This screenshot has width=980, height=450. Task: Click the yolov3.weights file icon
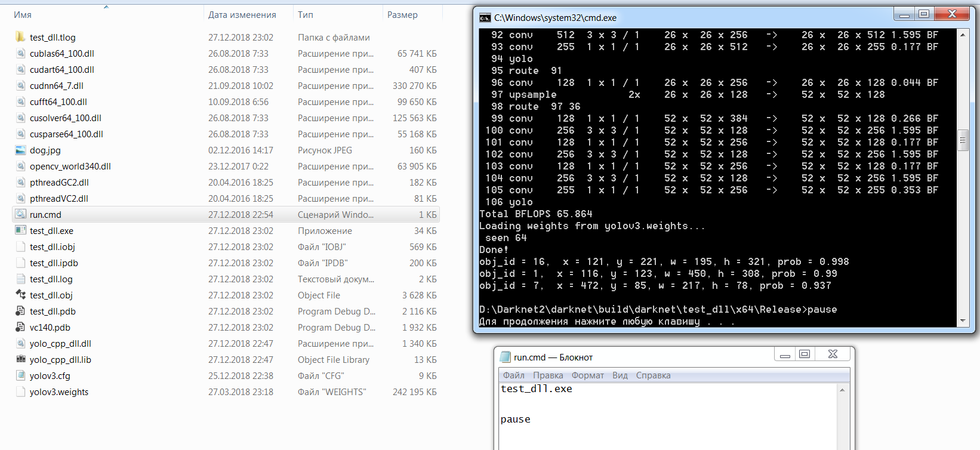click(x=20, y=392)
